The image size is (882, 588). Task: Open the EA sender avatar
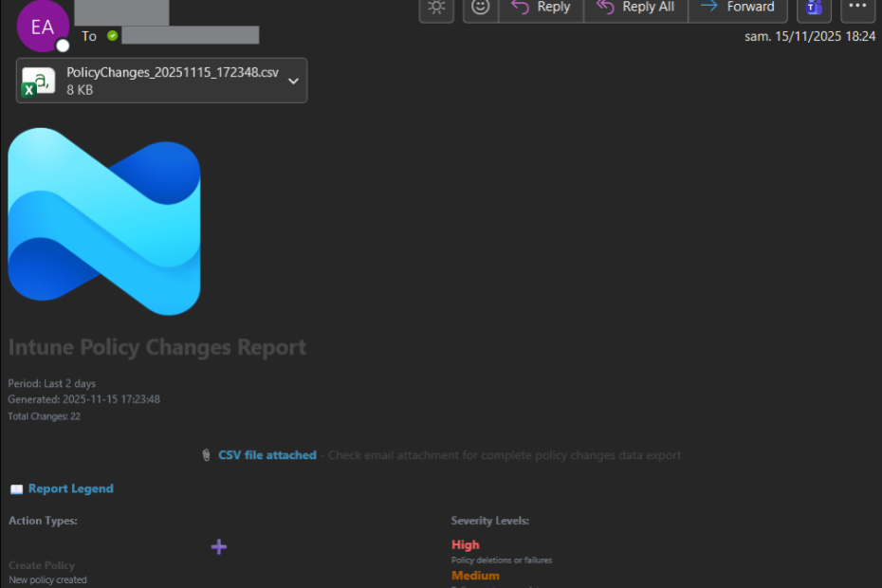[42, 27]
